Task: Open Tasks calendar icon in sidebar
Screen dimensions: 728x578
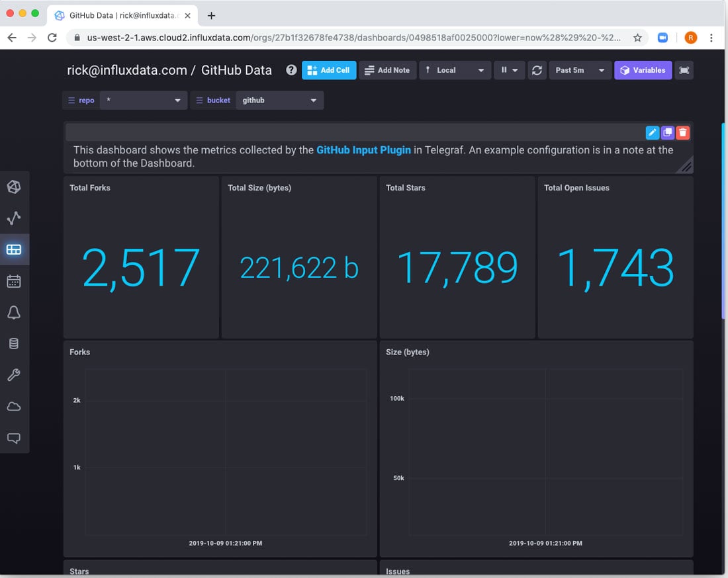Action: coord(14,282)
